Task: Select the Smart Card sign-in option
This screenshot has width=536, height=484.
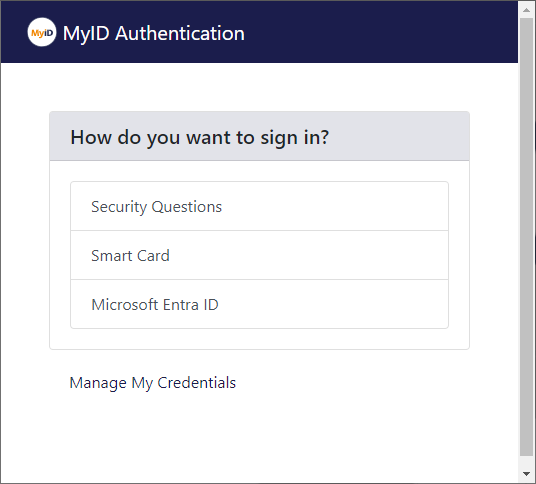Action: tap(259, 255)
